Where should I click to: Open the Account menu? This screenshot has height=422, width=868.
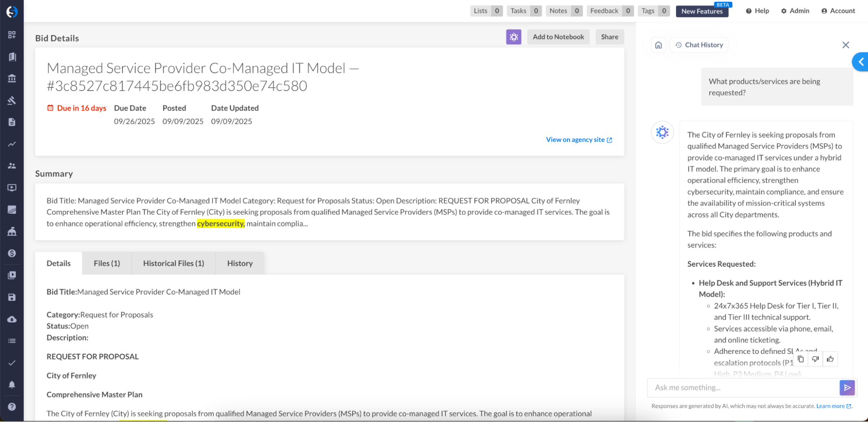click(838, 11)
